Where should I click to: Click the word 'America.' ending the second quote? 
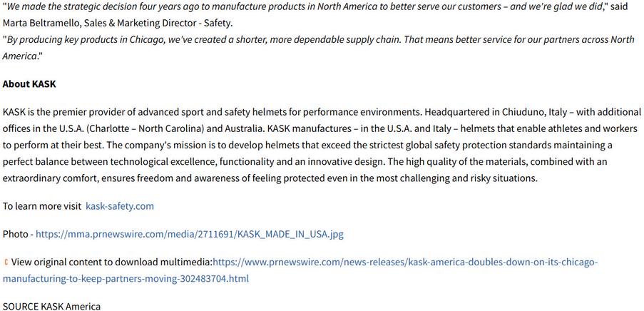click(21, 56)
